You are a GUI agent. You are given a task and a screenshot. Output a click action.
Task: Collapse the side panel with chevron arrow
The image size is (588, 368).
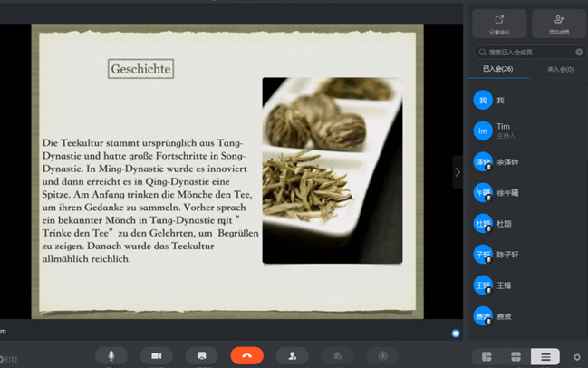point(458,172)
